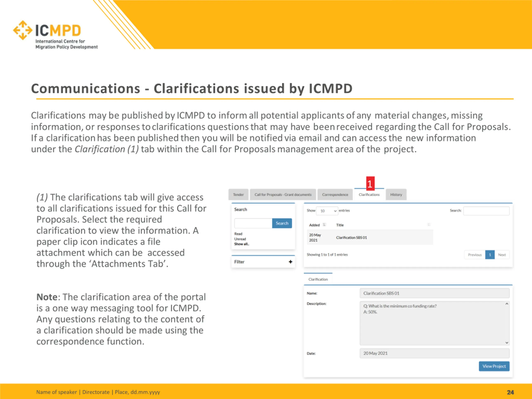
Task: Click the Show all filter link
Action: click(241, 244)
